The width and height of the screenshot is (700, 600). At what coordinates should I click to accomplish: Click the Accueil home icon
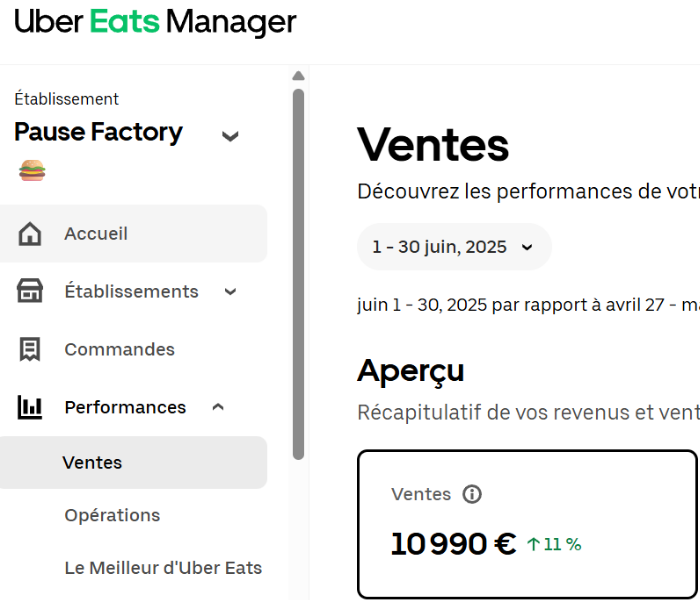pyautogui.click(x=31, y=234)
